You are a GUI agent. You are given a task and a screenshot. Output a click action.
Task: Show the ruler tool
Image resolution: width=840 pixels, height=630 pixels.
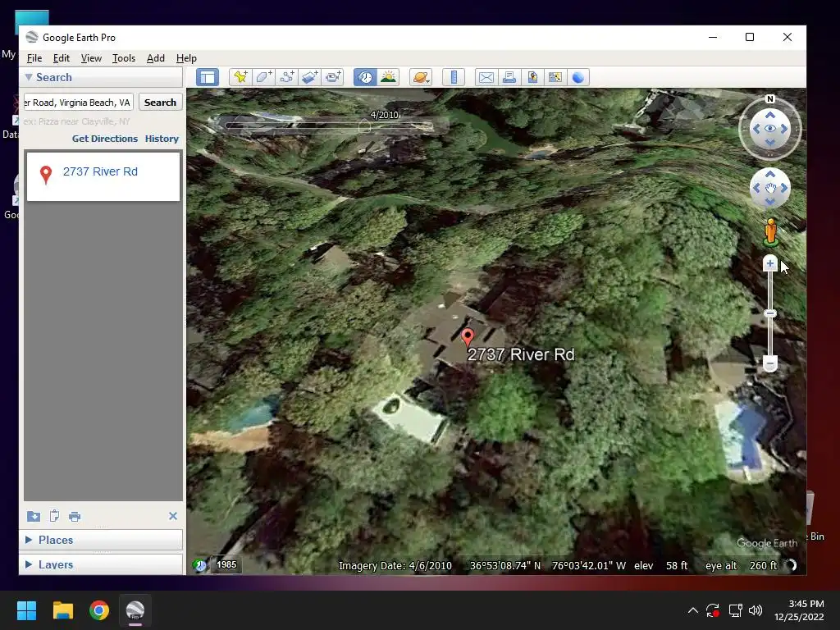click(454, 77)
